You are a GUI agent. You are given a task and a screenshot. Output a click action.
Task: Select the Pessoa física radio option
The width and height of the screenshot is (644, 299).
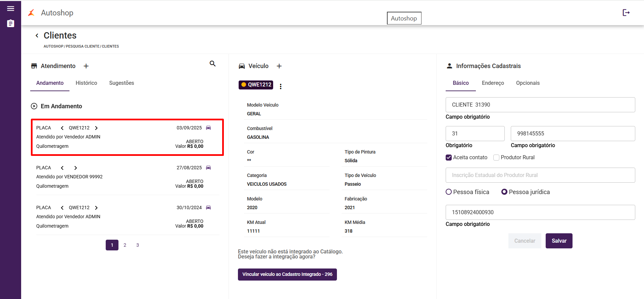pyautogui.click(x=449, y=192)
